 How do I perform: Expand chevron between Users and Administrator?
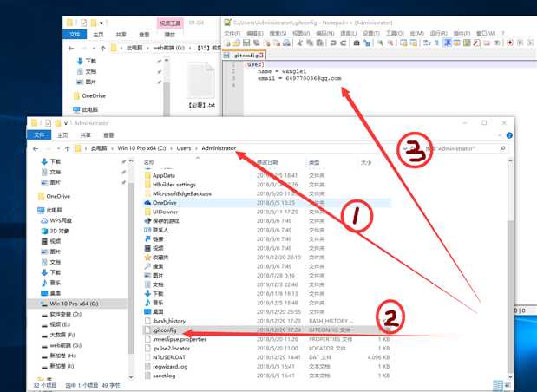tap(197, 148)
